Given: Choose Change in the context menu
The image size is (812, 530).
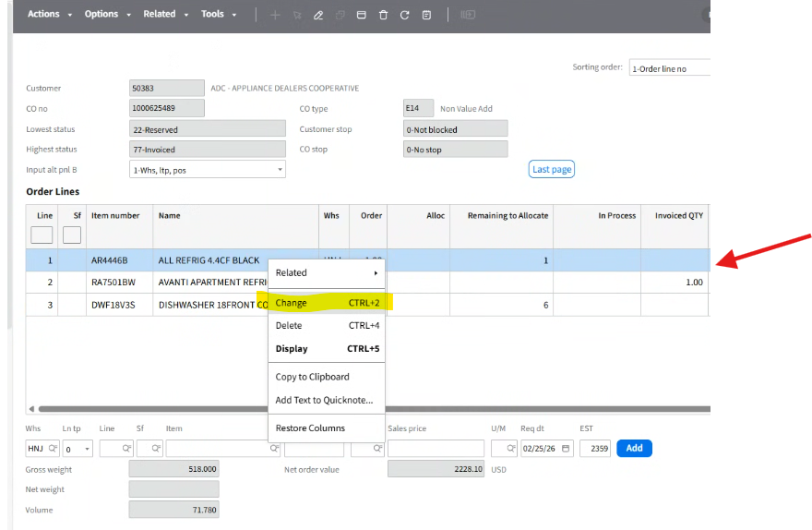Looking at the screenshot, I should (x=327, y=303).
